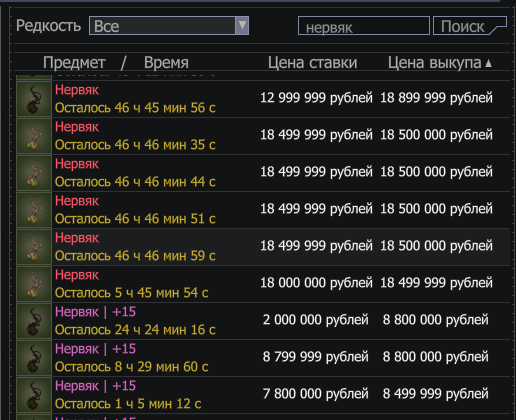Image resolution: width=516 pixels, height=420 pixels.
Task: Click icon of Нервяк with 46 ч 46 мин 35 с
Action: pyautogui.click(x=34, y=136)
